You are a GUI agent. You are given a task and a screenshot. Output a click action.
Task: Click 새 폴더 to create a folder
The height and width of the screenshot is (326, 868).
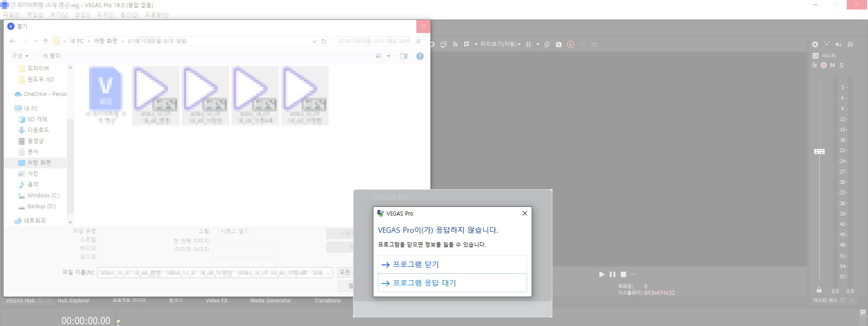(x=52, y=56)
